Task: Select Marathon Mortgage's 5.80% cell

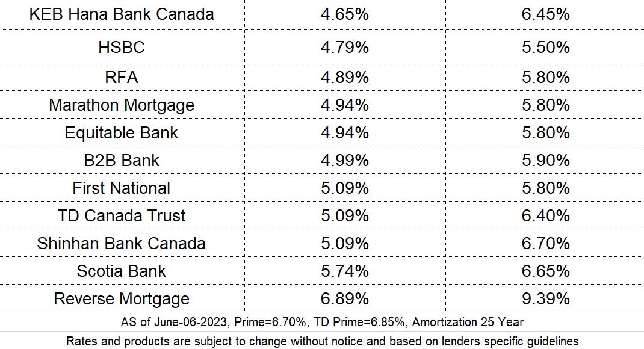Action: pyautogui.click(x=545, y=105)
